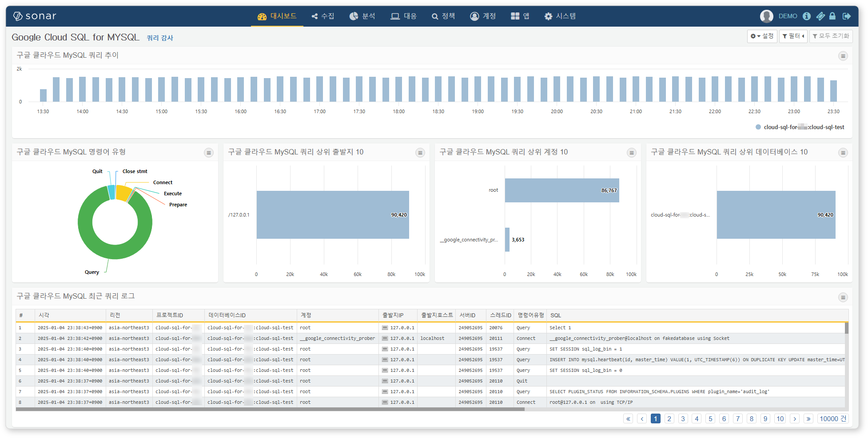Open menu for MySQL 쿼리 추이 chart
This screenshot has height=438, width=868.
(x=843, y=56)
